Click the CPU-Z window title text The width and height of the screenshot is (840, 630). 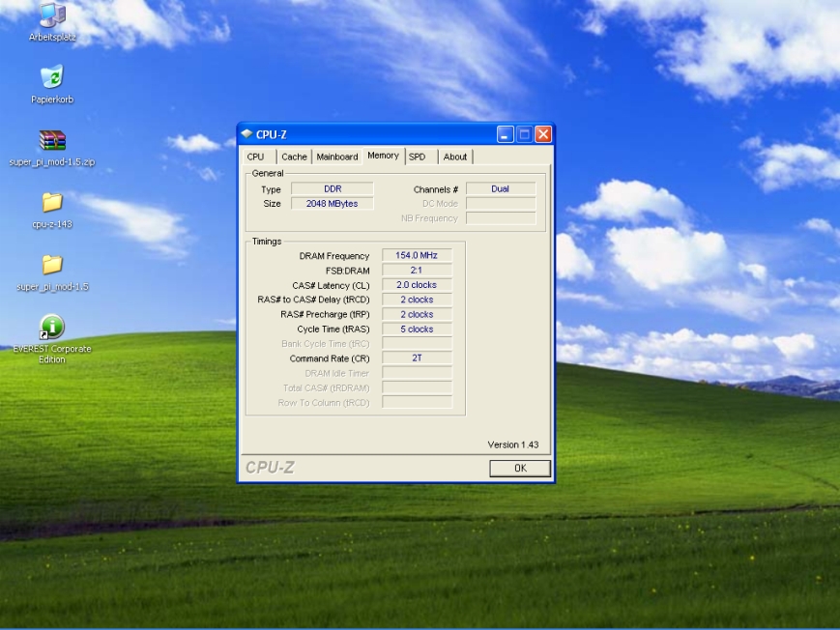pos(271,134)
